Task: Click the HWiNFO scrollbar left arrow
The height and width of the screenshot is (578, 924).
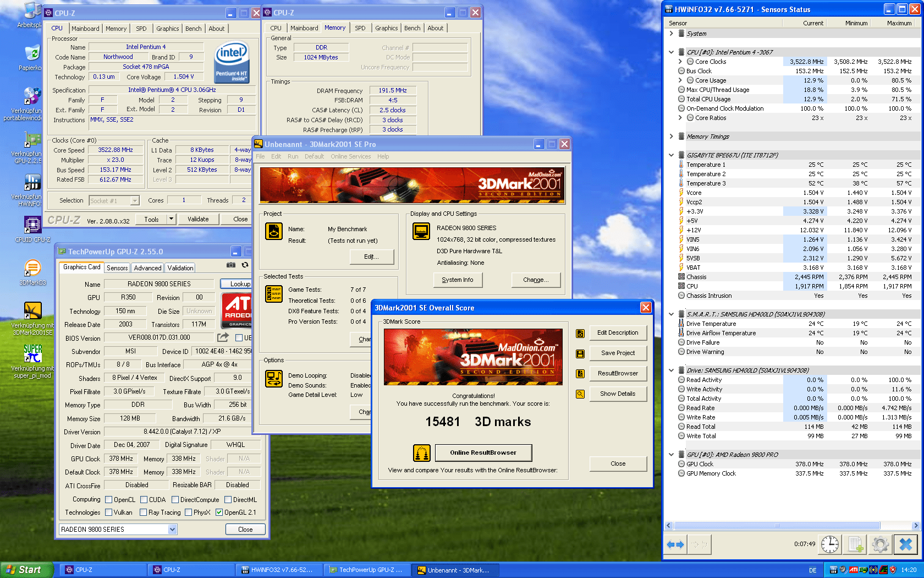Action: coord(668,526)
